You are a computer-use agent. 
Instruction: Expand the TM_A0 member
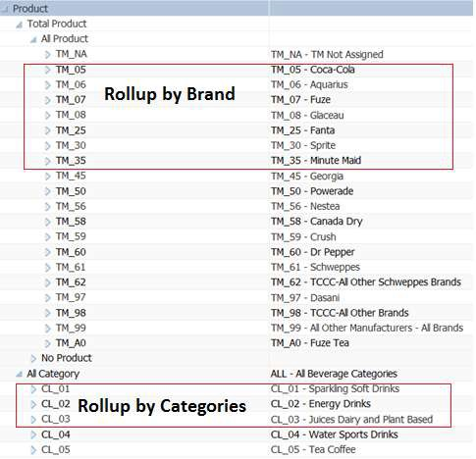[48, 343]
